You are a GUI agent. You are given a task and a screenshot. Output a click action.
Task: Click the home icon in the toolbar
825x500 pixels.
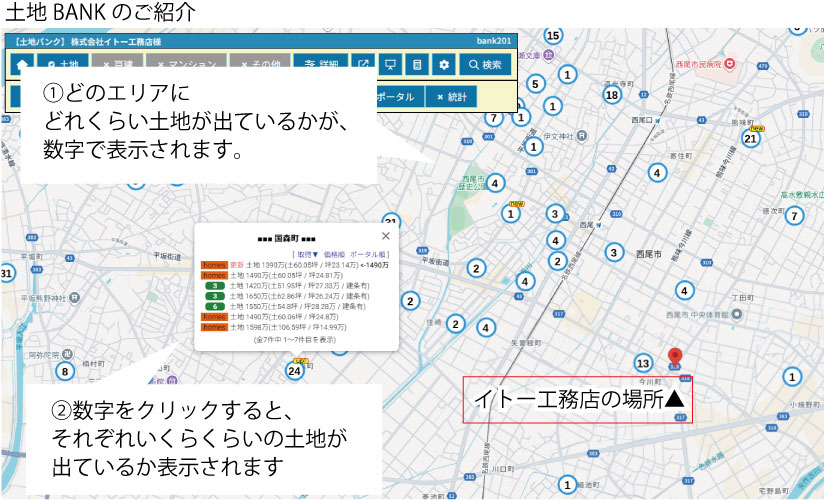tap(22, 65)
